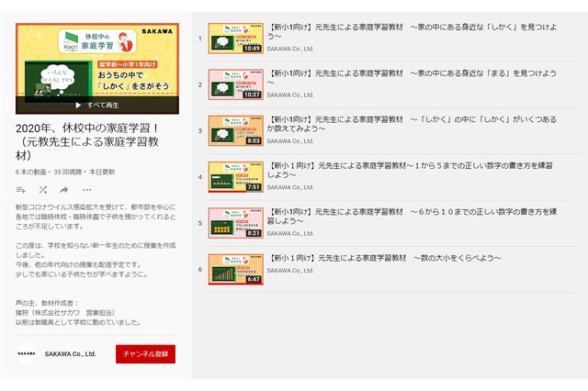Open thumbnail of video with 10:49 duration
Viewport: 588px width, 391px height.
tap(236, 39)
